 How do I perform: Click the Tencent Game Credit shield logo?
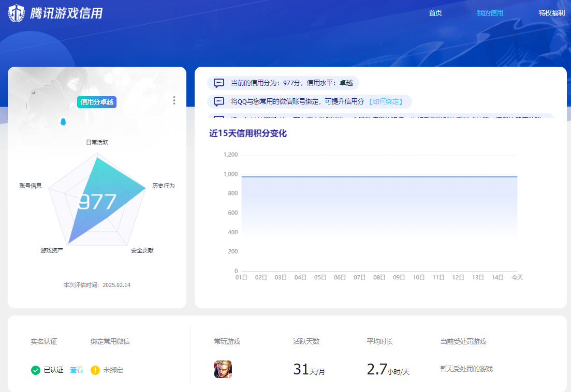(x=17, y=13)
